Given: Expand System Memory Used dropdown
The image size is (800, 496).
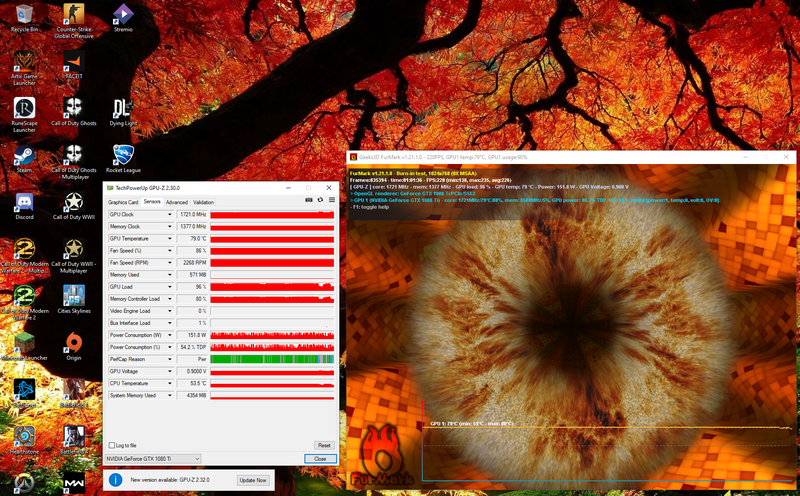Looking at the screenshot, I should point(170,395).
